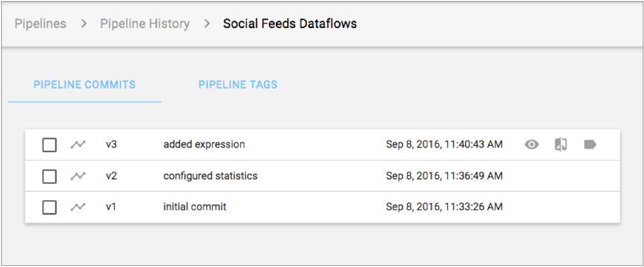This screenshot has height=267, width=644.
Task: Click the view eye icon for v3
Action: 532,145
